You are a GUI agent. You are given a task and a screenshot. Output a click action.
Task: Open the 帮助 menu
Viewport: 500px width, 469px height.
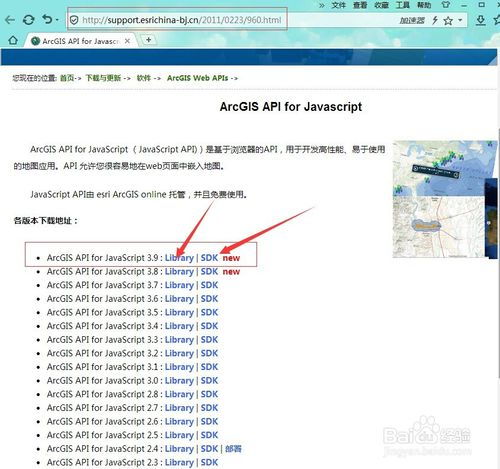424,5
